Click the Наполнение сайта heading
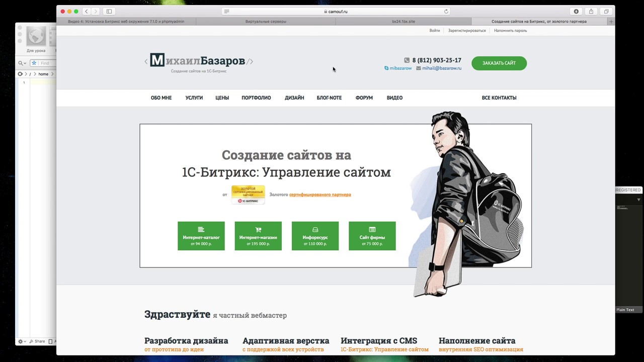Screen dimensions: 644x362 [x=477, y=340]
